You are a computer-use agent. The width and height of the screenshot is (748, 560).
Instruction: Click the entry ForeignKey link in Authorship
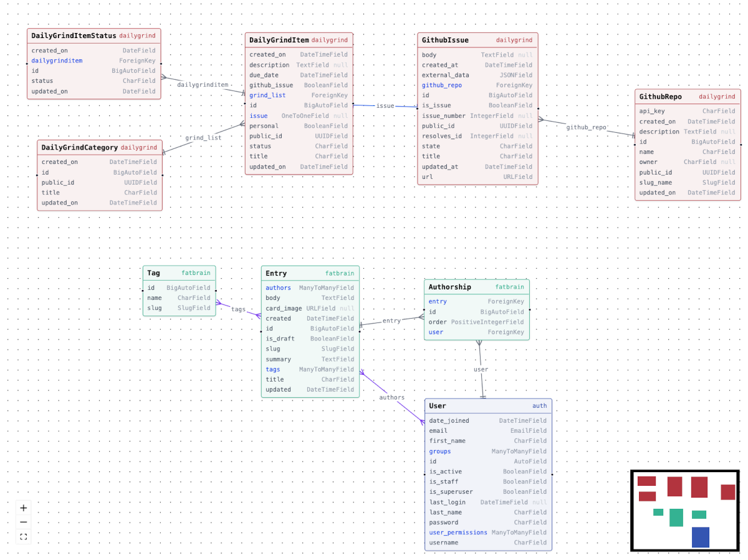pos(437,301)
